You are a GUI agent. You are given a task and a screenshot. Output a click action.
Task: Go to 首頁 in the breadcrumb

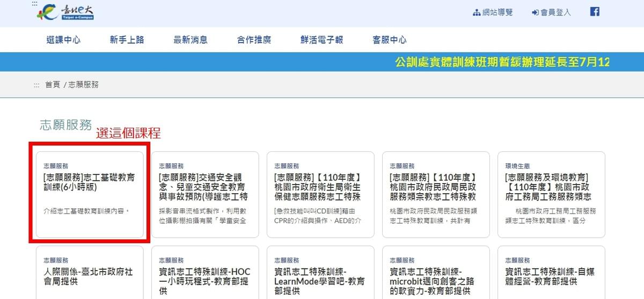click(x=53, y=85)
